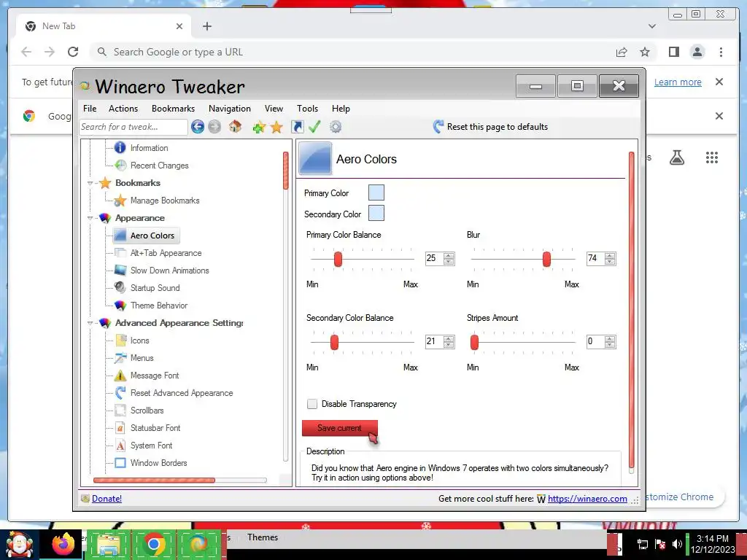Select the Aero Colors tree item
The height and width of the screenshot is (560, 747).
tap(146, 236)
